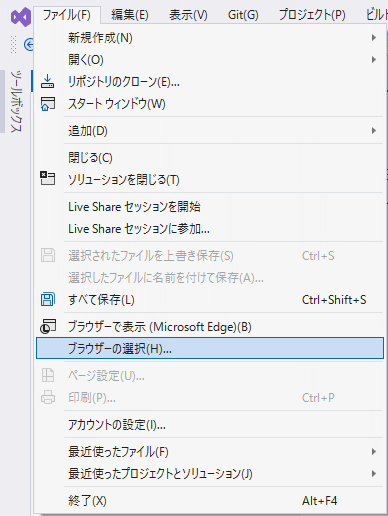Open the プロジェクト(P) menu
This screenshot has height=516, width=388.
click(x=312, y=15)
